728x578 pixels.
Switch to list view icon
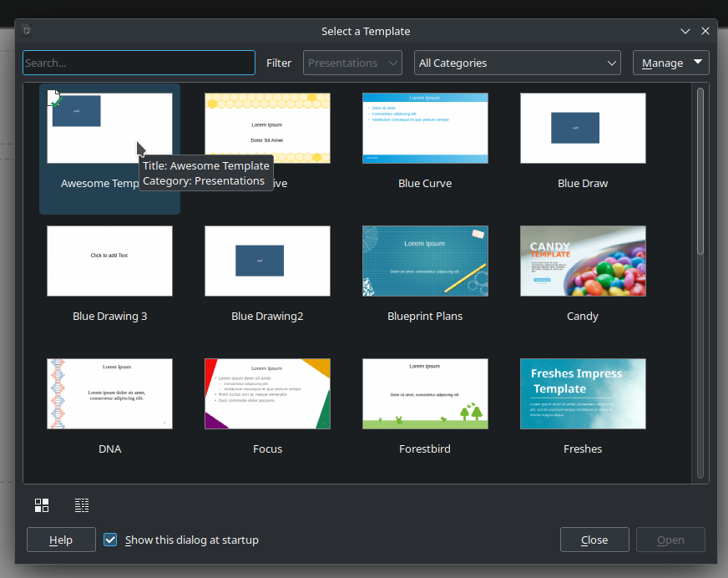(x=82, y=505)
